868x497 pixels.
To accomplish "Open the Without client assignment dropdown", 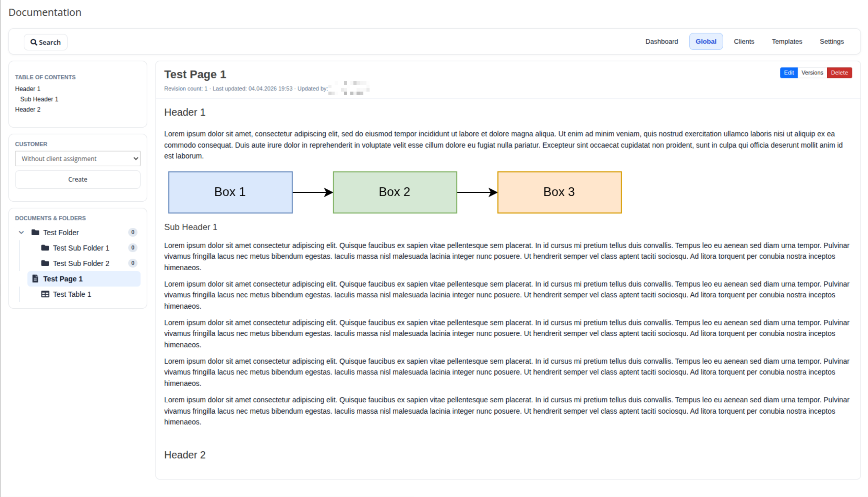I will click(77, 158).
